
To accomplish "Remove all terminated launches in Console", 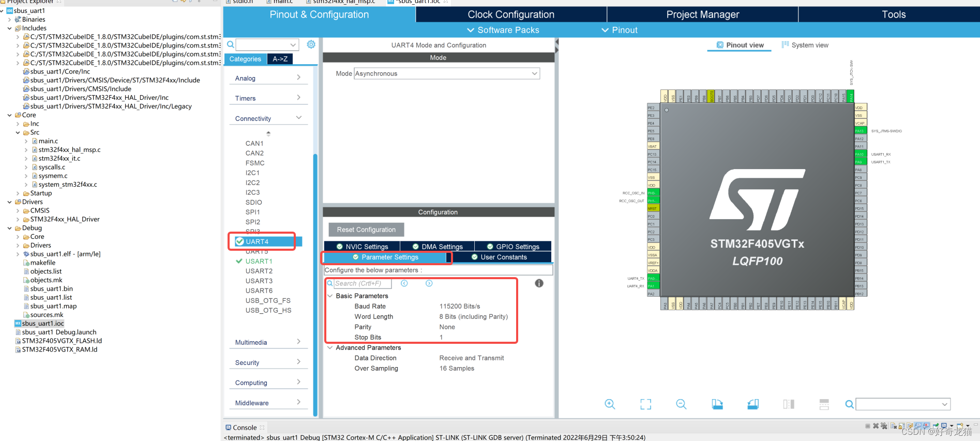I will (884, 426).
